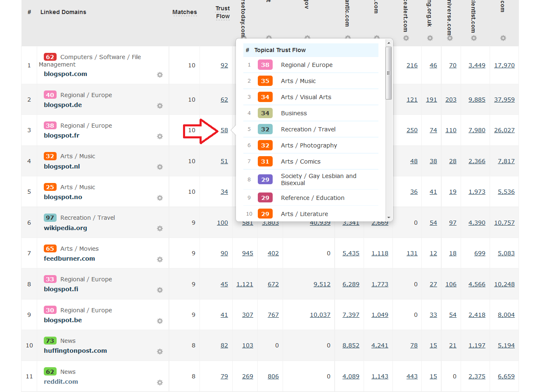Select Business in Topical Trust Flow popup
This screenshot has width=547, height=392.
coord(294,113)
